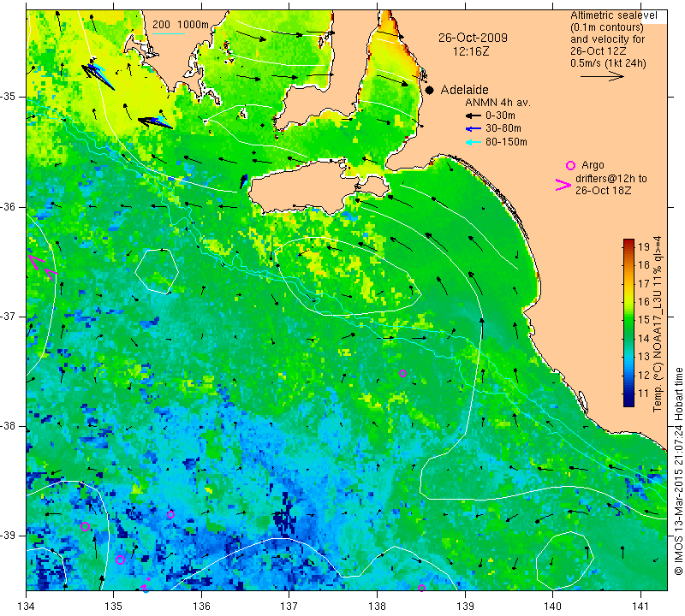The height and width of the screenshot is (616, 685).
Task: Click the cyan 200 1000m depth line sample
Action: tap(168, 33)
